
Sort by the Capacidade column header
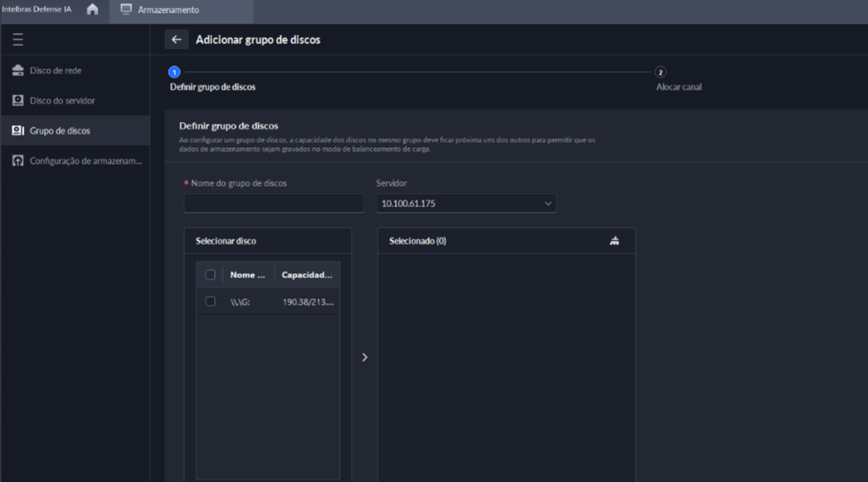click(307, 275)
